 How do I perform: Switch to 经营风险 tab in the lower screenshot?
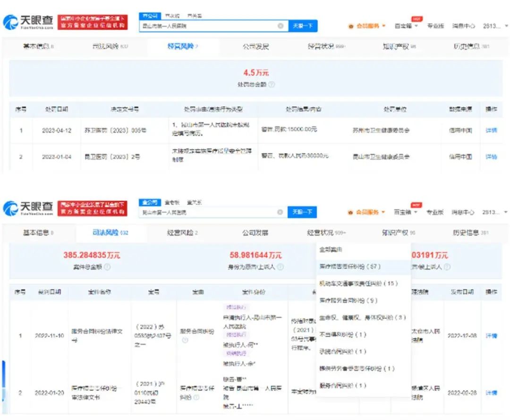coord(182,232)
